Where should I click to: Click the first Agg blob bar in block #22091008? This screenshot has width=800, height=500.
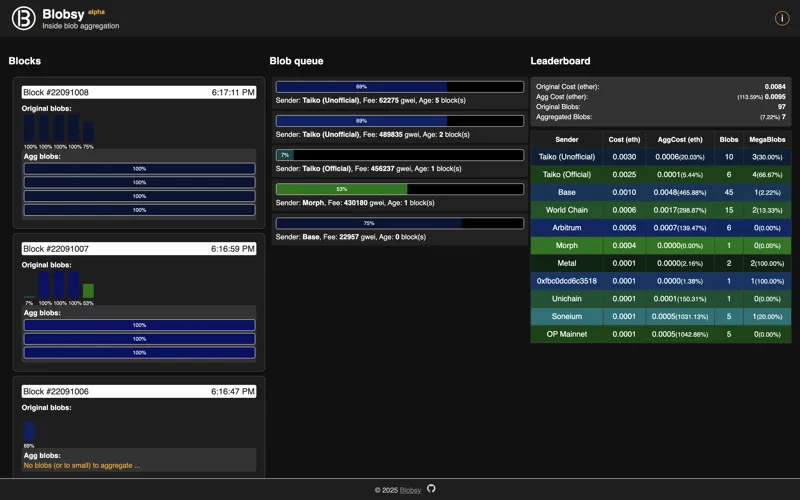pyautogui.click(x=139, y=168)
